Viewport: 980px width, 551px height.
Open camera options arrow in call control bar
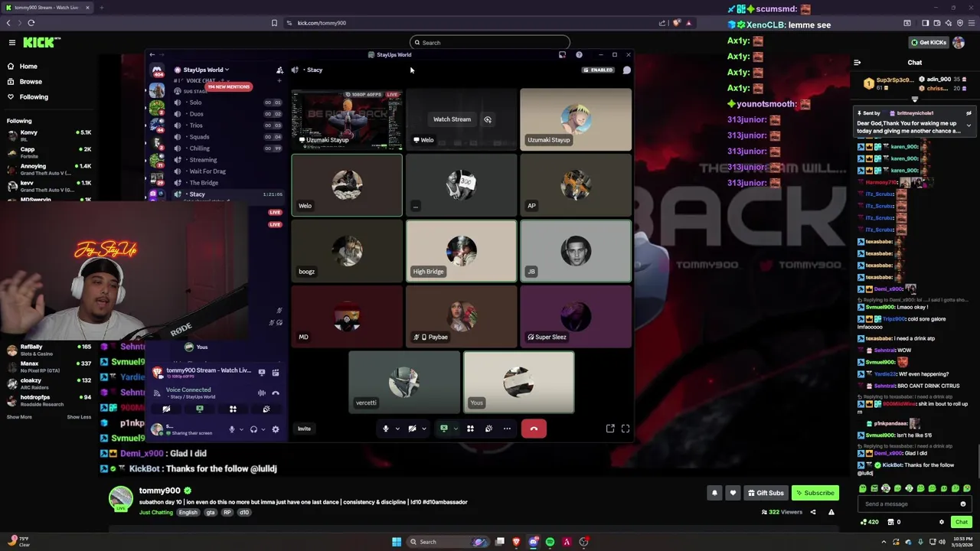tap(423, 429)
